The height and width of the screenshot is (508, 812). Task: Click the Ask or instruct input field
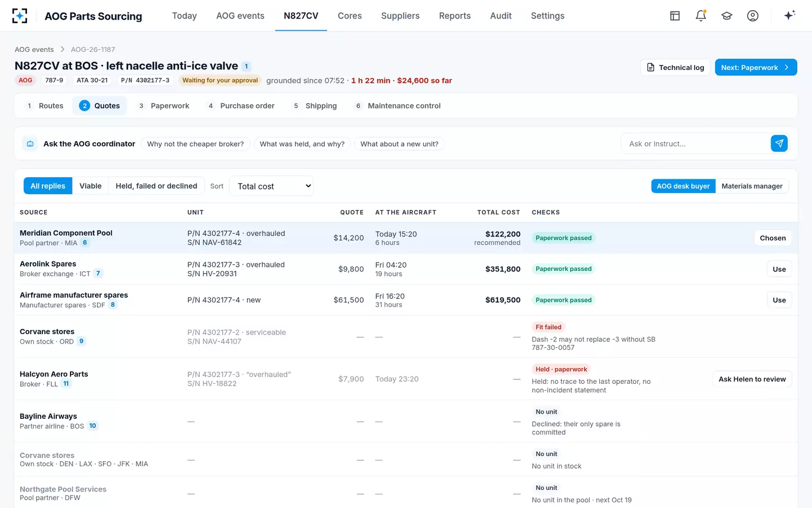(x=696, y=143)
